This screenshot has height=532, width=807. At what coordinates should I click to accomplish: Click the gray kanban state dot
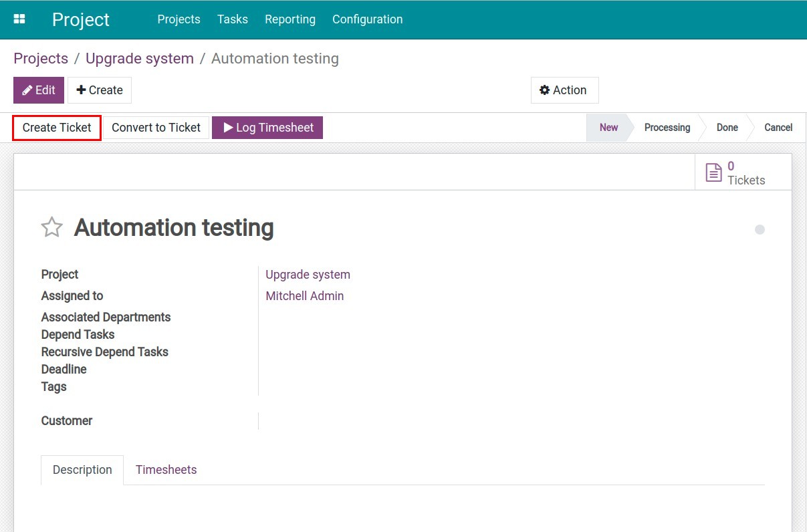760,229
